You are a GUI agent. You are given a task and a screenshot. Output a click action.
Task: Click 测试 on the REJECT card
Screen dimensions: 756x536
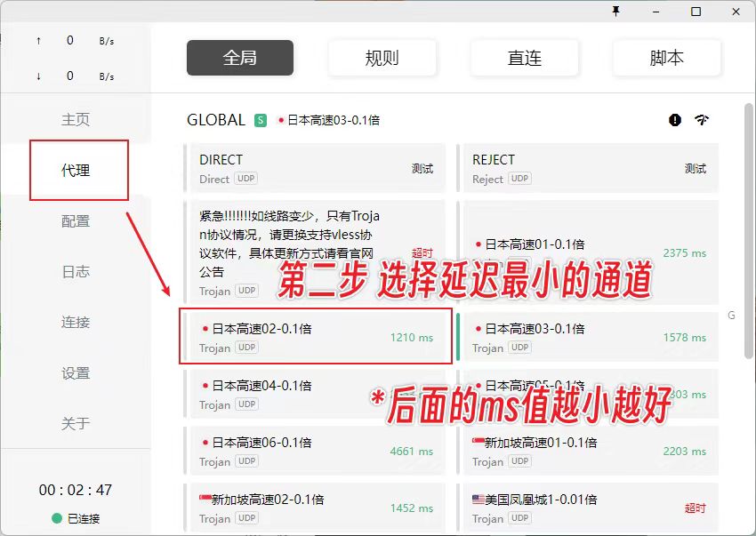pos(696,169)
